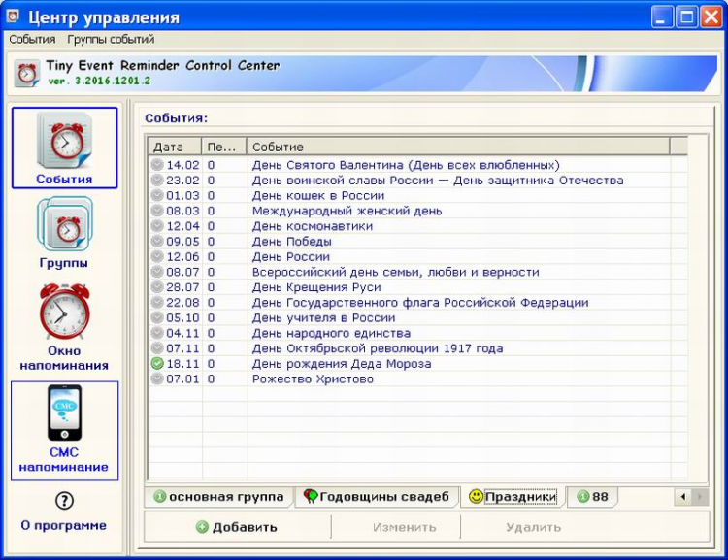Select the row День Святого Валентина (День всех влюбленных)
This screenshot has height=560, width=728.
(x=417, y=165)
